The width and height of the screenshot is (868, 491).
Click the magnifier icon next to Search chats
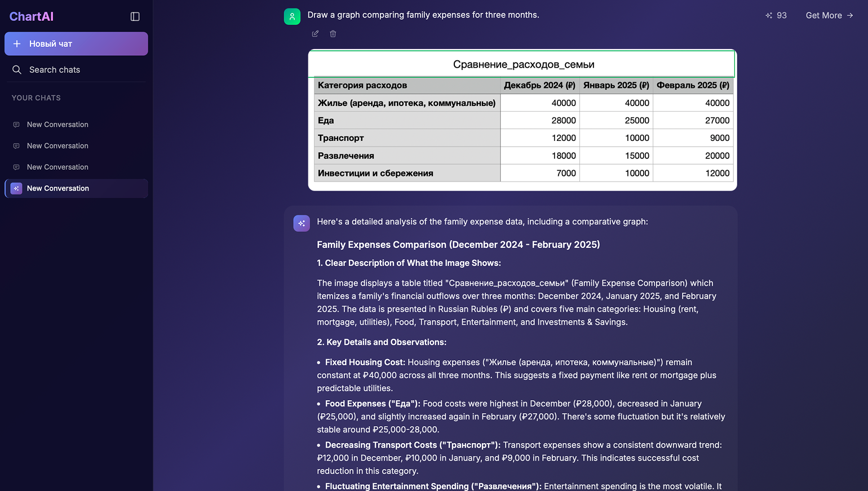[x=17, y=69]
